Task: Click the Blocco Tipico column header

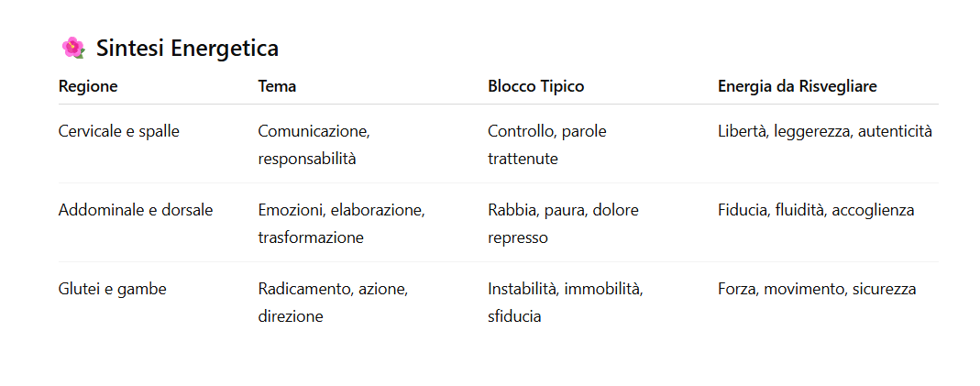Action: coord(535,86)
